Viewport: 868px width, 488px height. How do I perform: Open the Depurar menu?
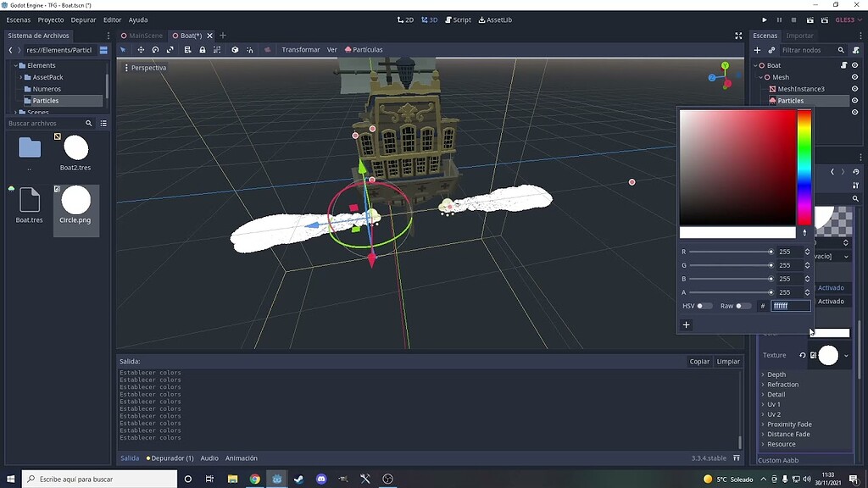83,20
